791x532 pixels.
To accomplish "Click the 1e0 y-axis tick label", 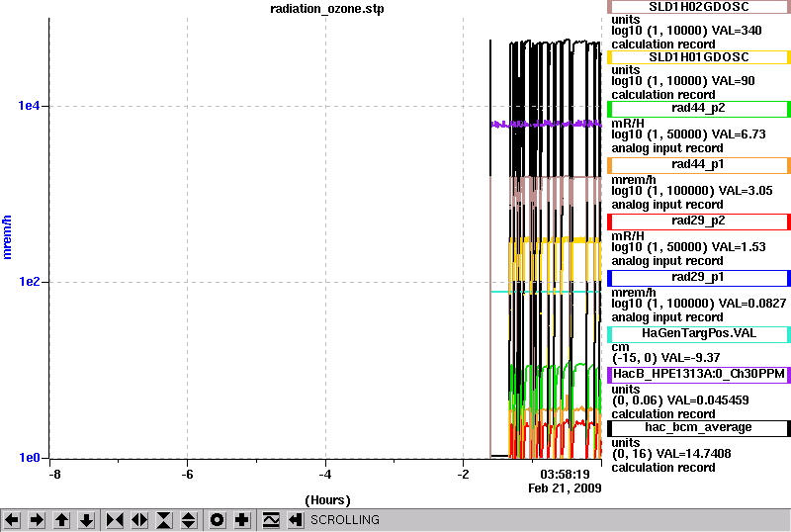I will (x=29, y=458).
